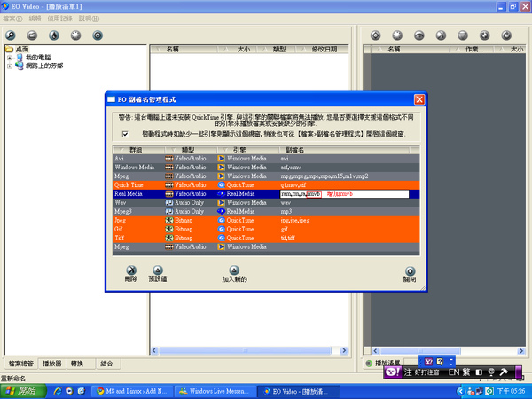Click the QuickTime engine icon in the Gif row
This screenshot has height=399, width=532.
(x=221, y=229)
